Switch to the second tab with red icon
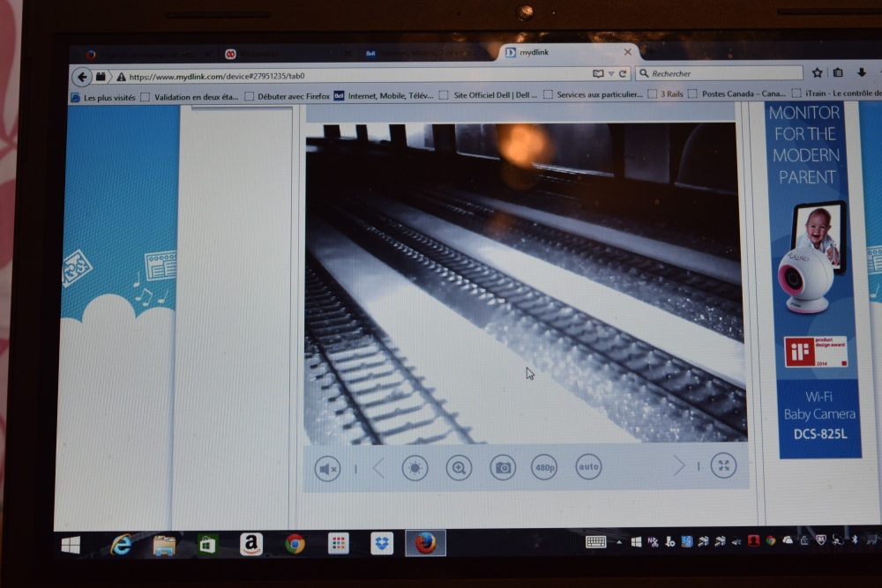 (x=286, y=54)
